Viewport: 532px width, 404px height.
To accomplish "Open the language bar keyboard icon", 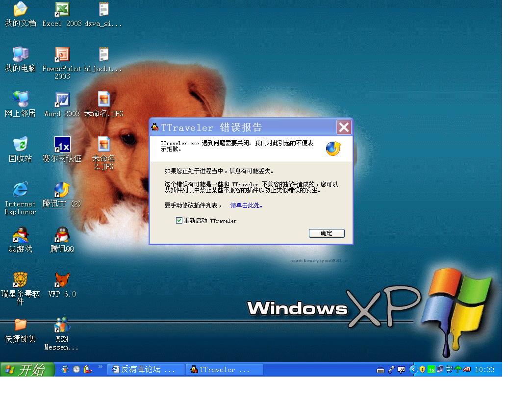I will [380, 370].
